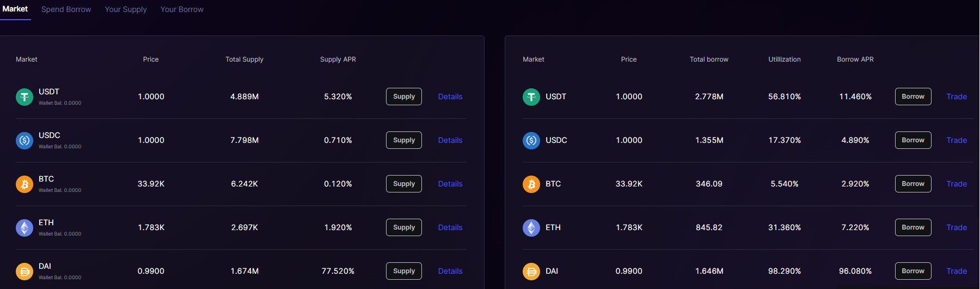
Task: Click Trade link for USDT borrow
Action: [957, 97]
